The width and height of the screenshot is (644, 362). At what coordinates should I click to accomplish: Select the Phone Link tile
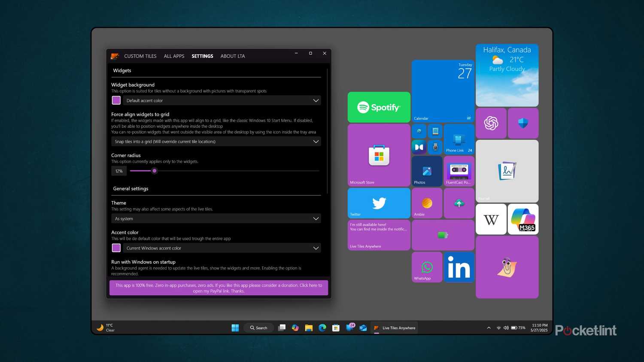pyautogui.click(x=459, y=139)
